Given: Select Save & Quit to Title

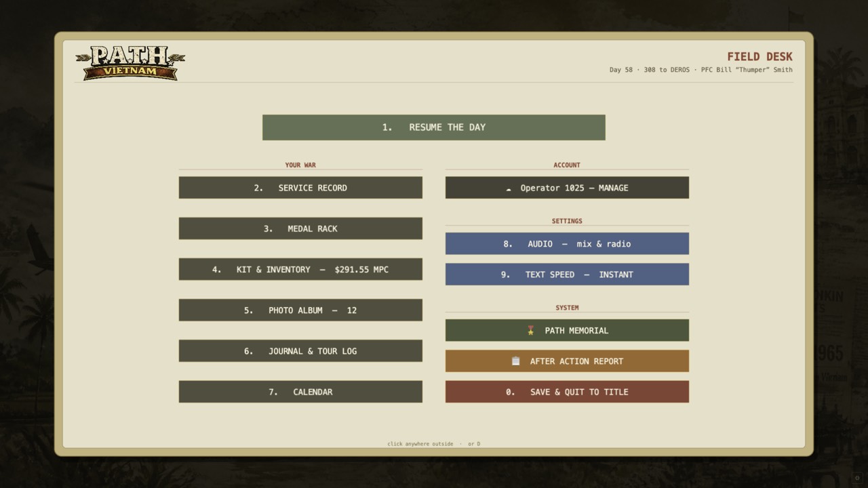Looking at the screenshot, I should tap(567, 392).
